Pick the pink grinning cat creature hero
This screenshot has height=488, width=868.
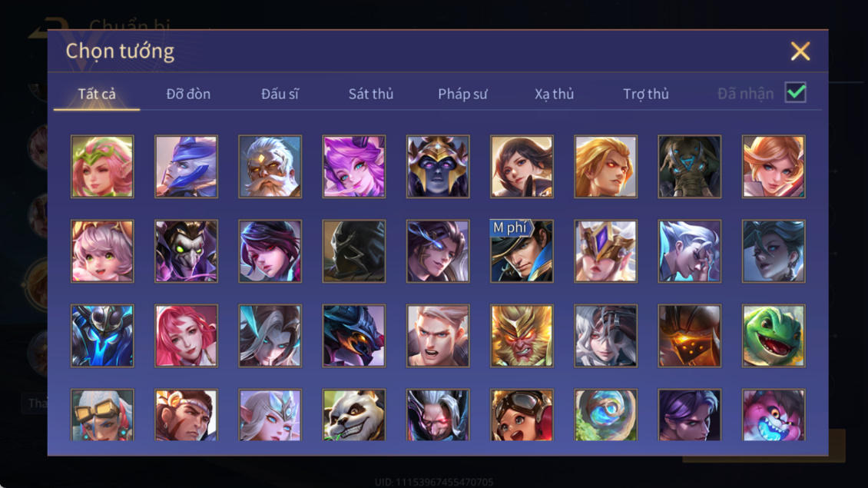pyautogui.click(x=774, y=415)
